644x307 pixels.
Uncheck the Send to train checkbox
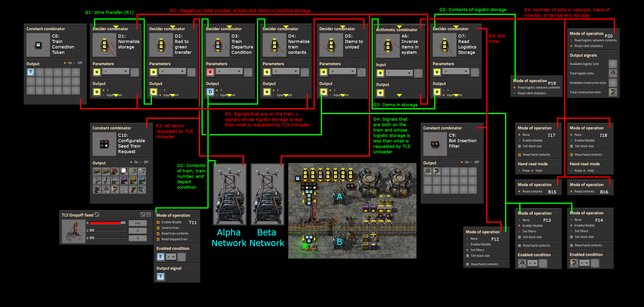[158, 228]
